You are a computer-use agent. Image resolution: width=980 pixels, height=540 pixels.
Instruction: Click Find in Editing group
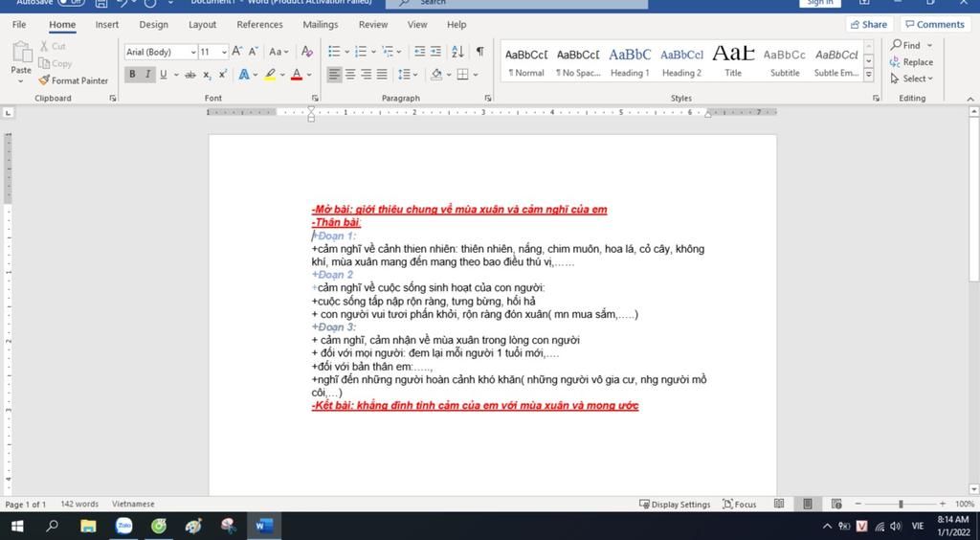click(911, 45)
